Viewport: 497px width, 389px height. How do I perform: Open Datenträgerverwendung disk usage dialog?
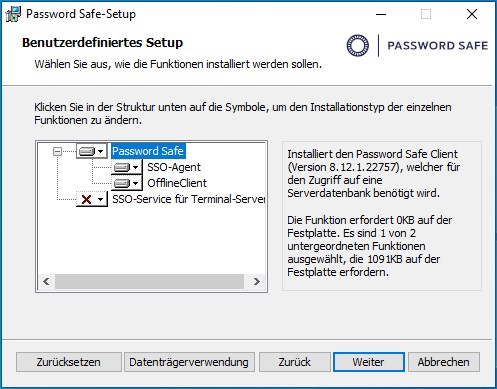click(x=189, y=362)
